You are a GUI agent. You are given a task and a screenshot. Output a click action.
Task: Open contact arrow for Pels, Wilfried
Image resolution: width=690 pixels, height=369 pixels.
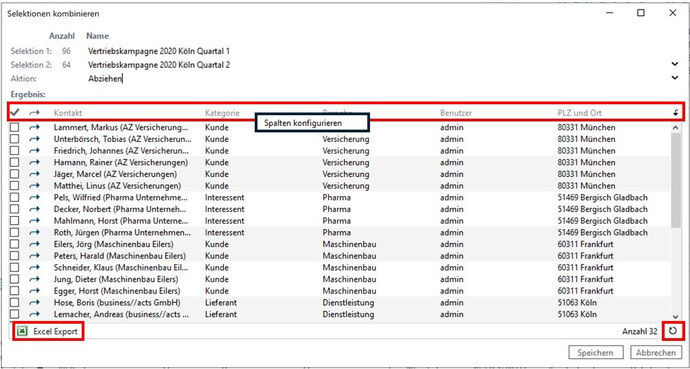pos(34,197)
